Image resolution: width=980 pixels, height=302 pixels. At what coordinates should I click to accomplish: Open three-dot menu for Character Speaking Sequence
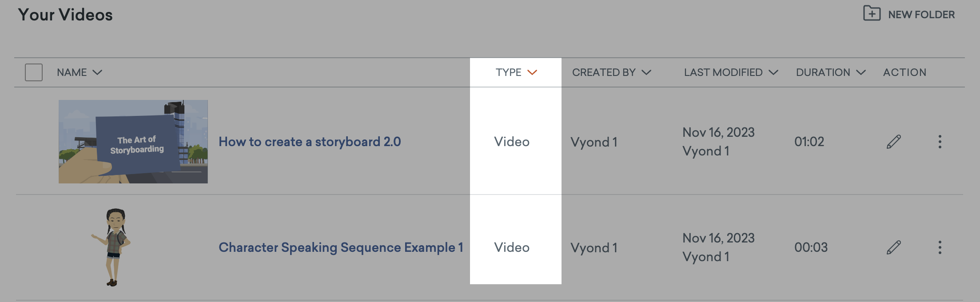[940, 247]
